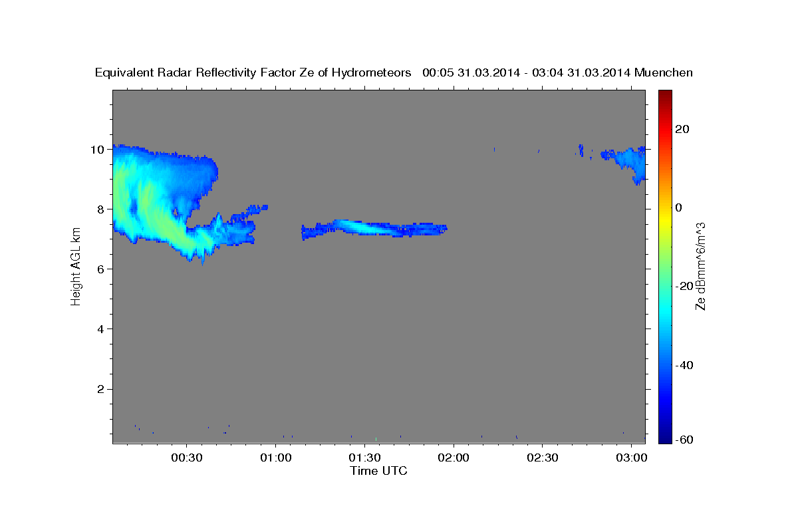This screenshot has width=798, height=532.
Task: Click the 'Time UTC' axis label
Action: 378,471
